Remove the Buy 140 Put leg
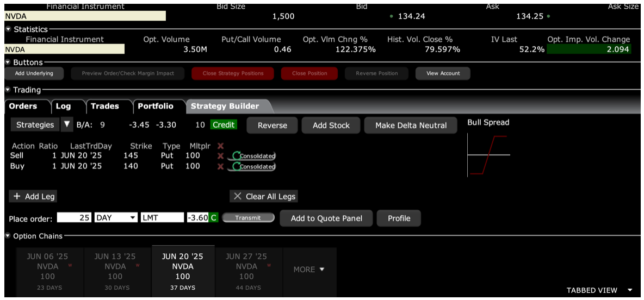644x300 pixels. click(x=220, y=166)
